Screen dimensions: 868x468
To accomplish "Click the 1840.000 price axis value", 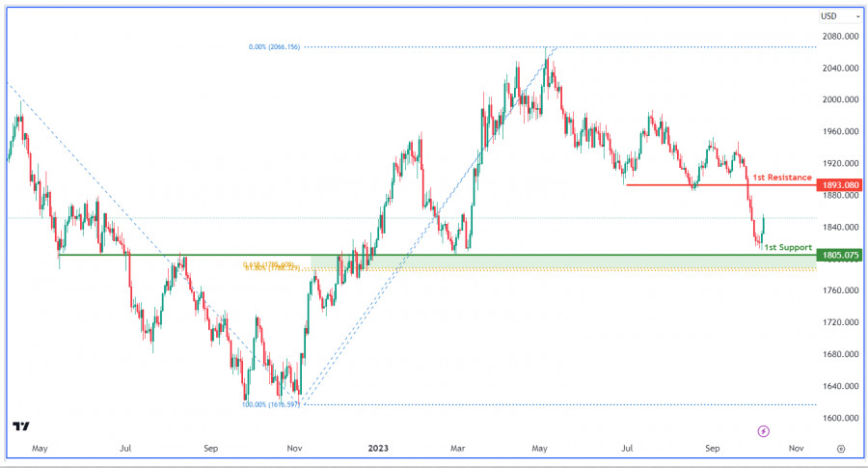I will tap(840, 227).
